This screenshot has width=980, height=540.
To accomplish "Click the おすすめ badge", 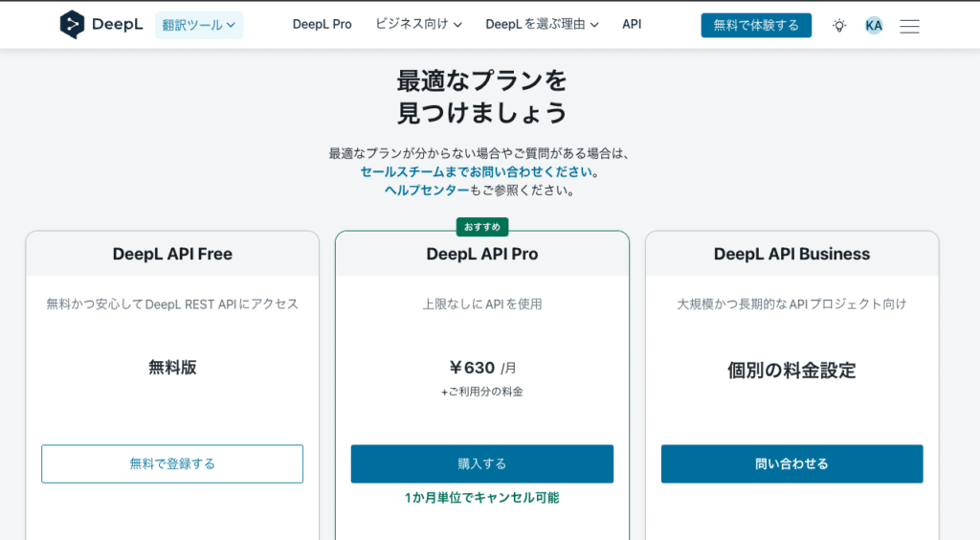I will (x=482, y=227).
